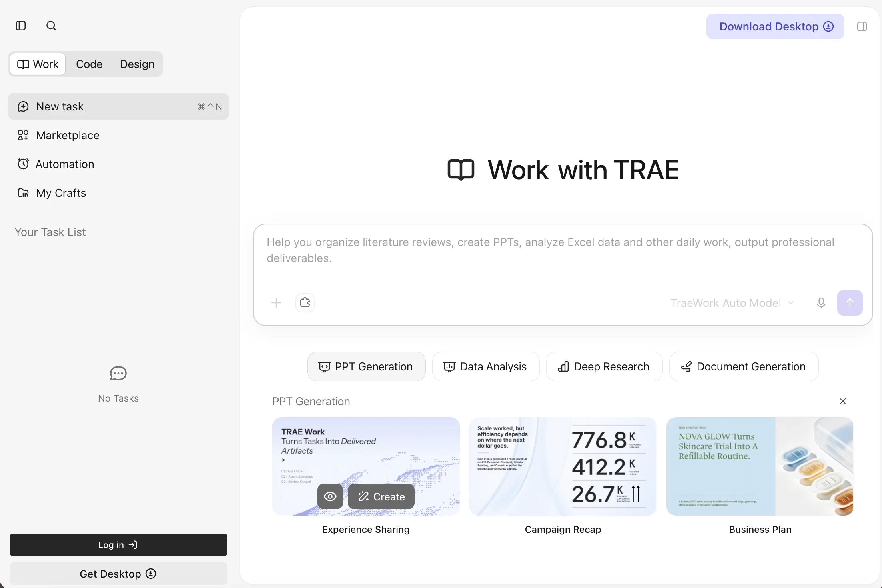Click the Your Task List heading
Screen dimensions: 882x588
click(x=50, y=232)
